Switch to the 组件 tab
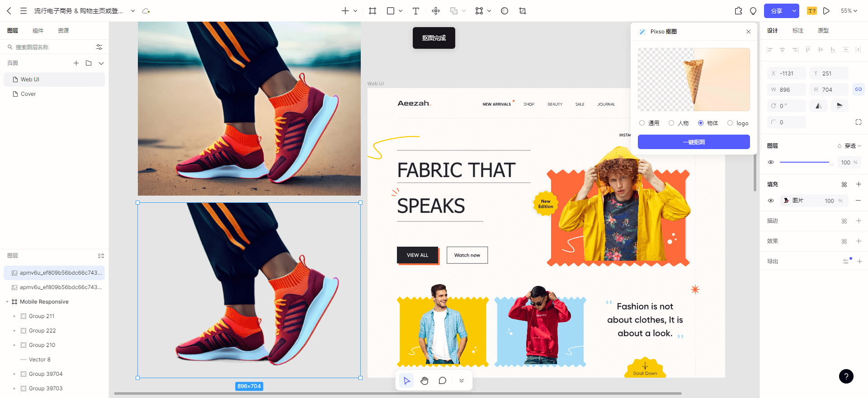Screen dimensions: 868x398 point(38,31)
